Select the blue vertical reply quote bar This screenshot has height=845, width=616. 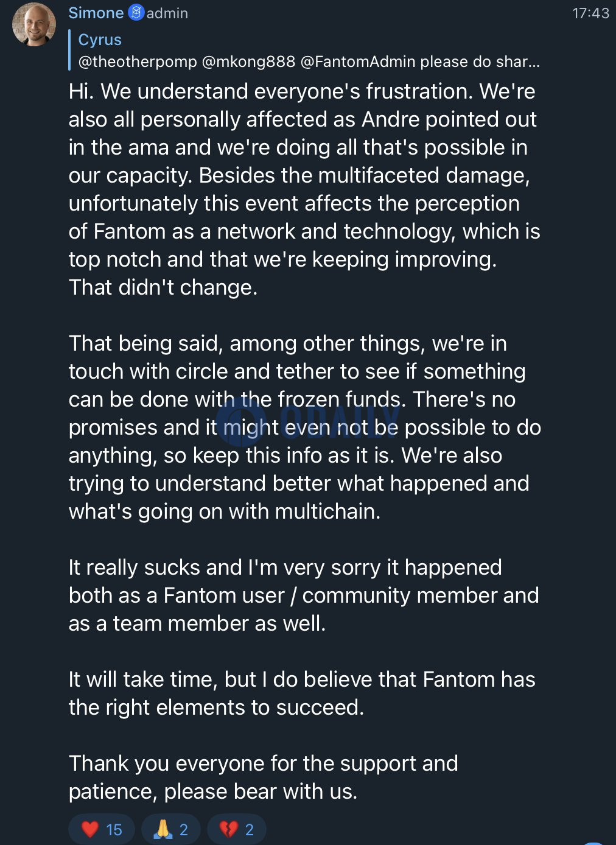pyautogui.click(x=70, y=50)
